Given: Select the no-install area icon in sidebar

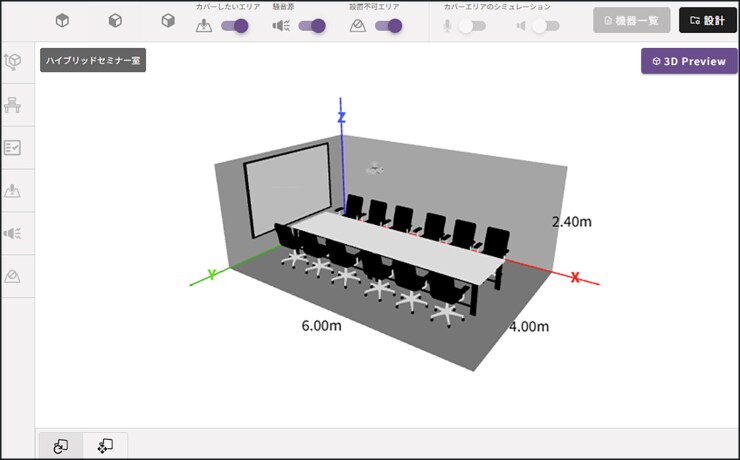Looking at the screenshot, I should (14, 276).
